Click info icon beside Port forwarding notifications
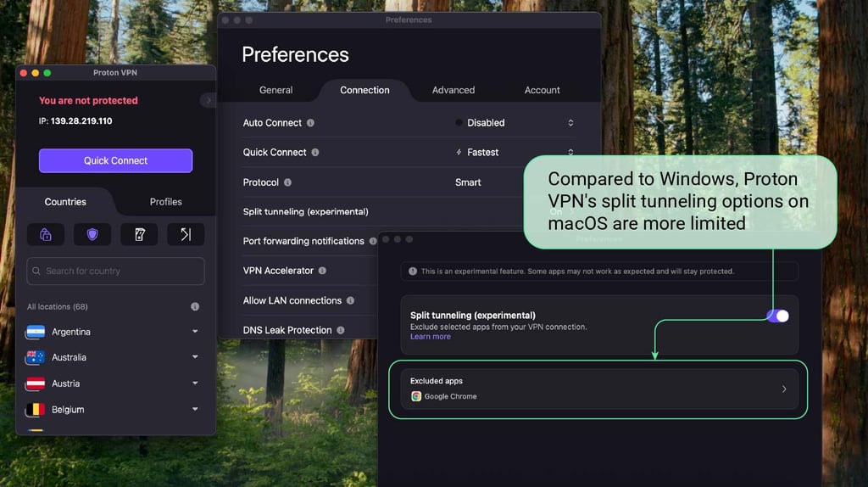Screen dimensions: 868x487 [x=373, y=241]
